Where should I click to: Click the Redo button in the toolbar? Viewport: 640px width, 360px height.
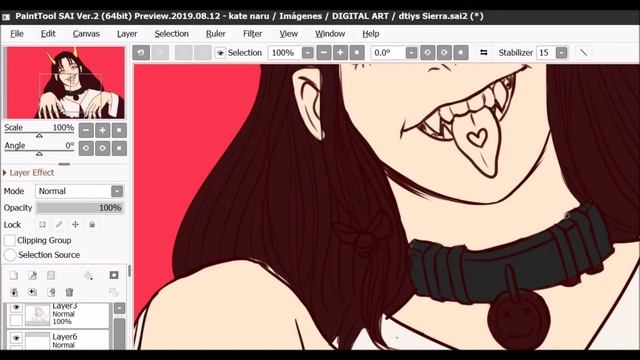coord(160,53)
